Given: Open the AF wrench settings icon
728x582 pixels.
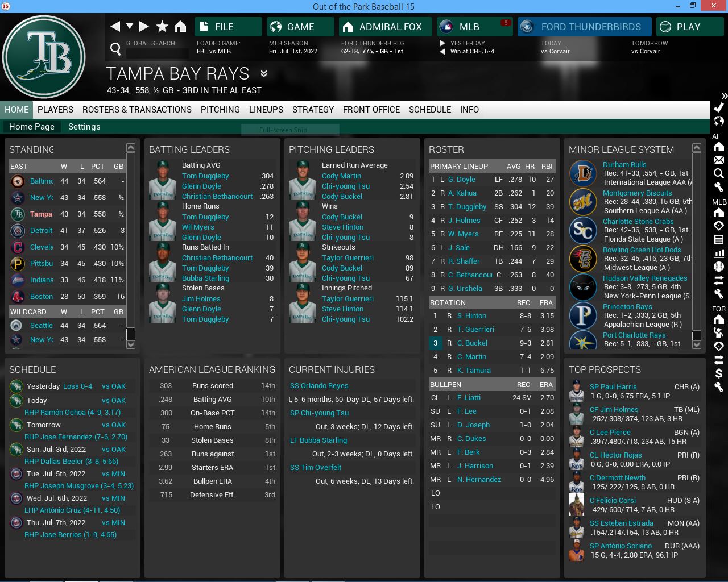Looking at the screenshot, I should [719, 186].
